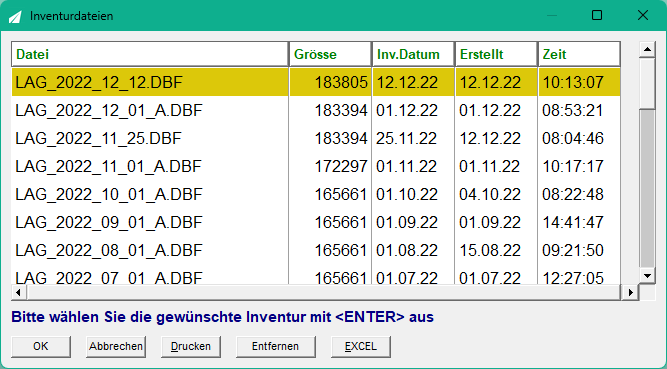Click time cell 14:41:47
Screen dimensions: 667x369
tap(573, 222)
